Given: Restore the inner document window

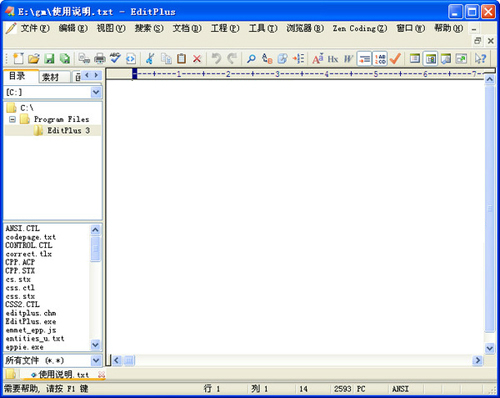Looking at the screenshot, I should 477,41.
